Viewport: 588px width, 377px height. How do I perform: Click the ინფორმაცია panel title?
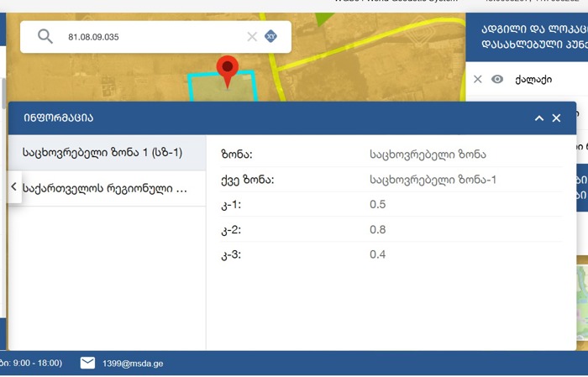(x=59, y=118)
